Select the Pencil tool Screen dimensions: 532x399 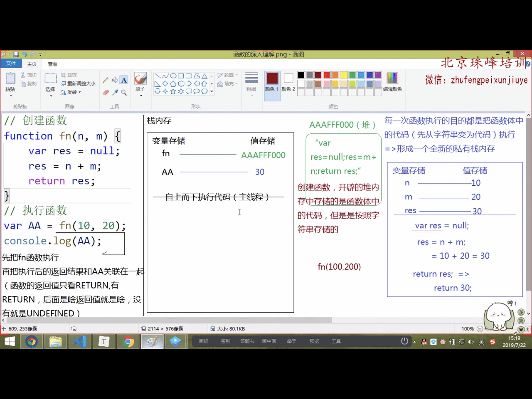pos(105,80)
